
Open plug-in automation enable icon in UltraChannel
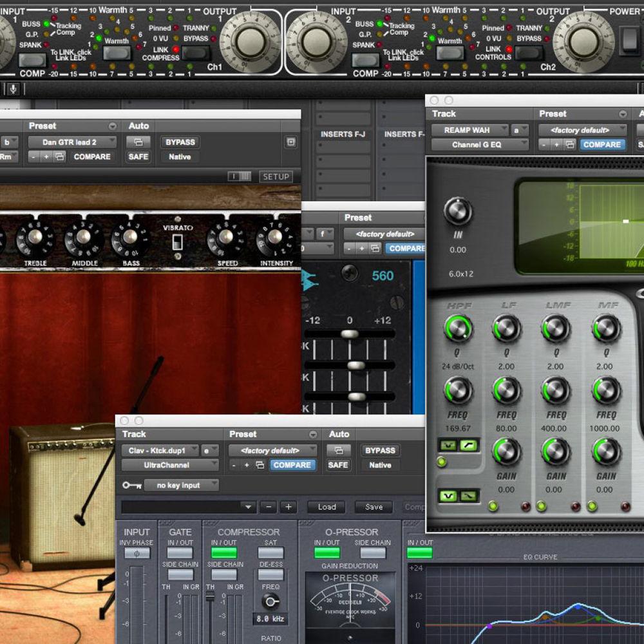coord(338,451)
